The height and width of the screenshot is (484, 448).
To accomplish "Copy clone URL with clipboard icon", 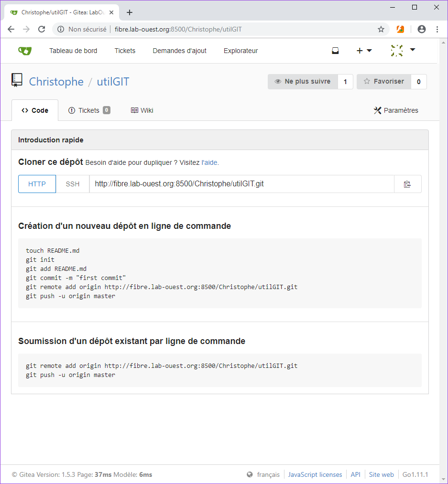I will [x=407, y=184].
